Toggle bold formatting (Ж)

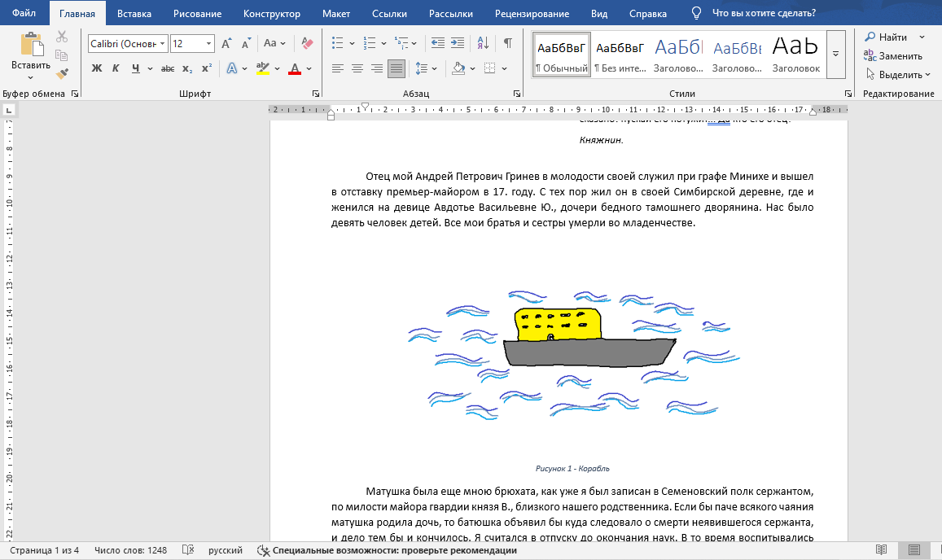click(x=97, y=68)
